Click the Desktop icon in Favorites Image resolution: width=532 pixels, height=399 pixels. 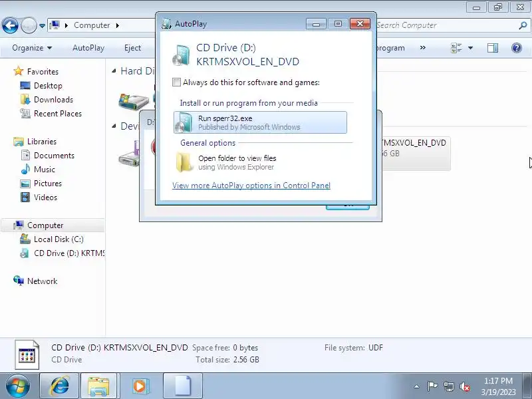[x=25, y=86]
